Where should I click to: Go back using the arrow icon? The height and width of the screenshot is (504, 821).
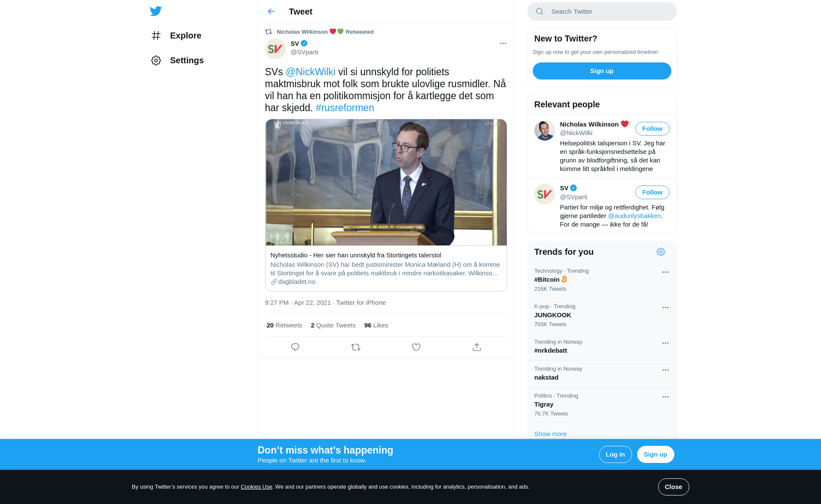[x=271, y=12]
